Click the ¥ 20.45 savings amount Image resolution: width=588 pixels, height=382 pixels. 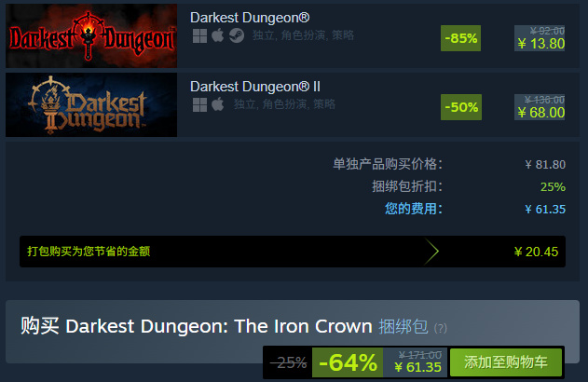(x=536, y=252)
